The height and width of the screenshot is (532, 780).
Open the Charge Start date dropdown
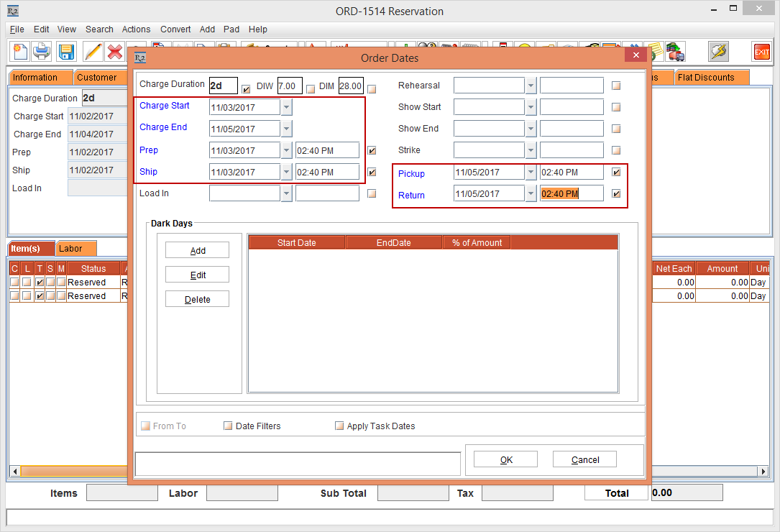(x=288, y=106)
